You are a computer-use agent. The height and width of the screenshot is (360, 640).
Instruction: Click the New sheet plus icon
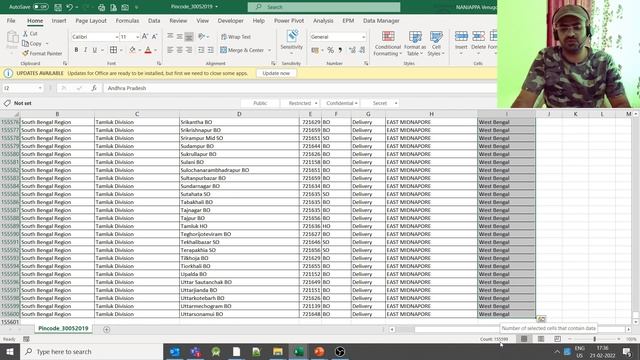pyautogui.click(x=107, y=329)
